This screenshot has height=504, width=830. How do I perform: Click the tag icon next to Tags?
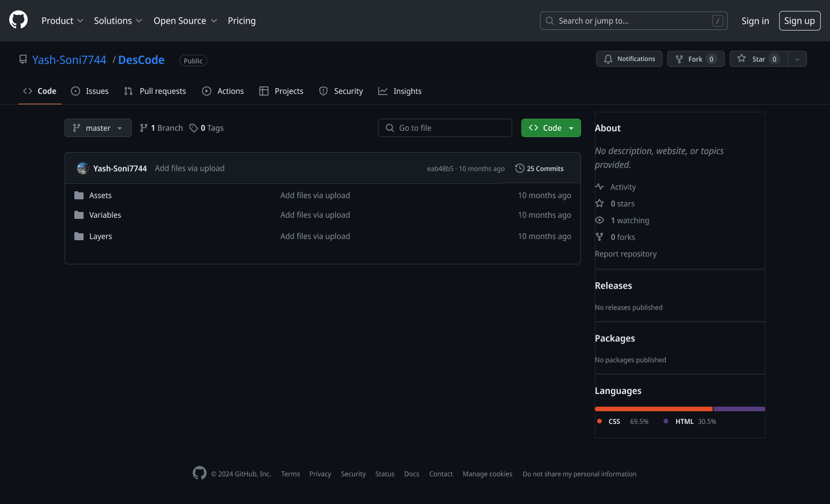click(194, 128)
